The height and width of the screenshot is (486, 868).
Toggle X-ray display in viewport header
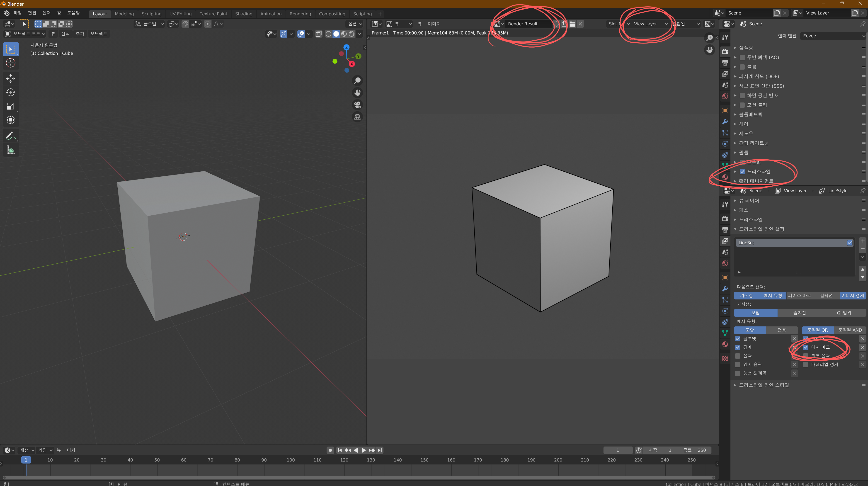pos(318,34)
